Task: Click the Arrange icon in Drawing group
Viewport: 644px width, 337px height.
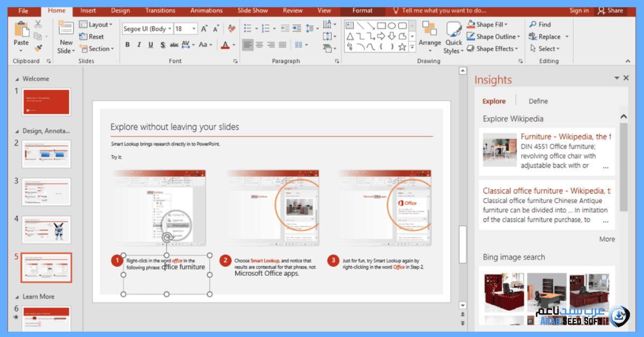Action: (x=429, y=30)
